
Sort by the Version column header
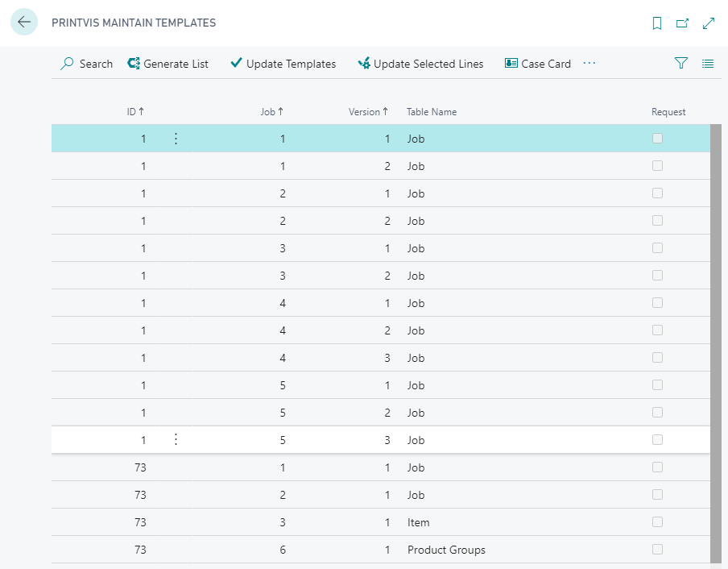click(368, 112)
